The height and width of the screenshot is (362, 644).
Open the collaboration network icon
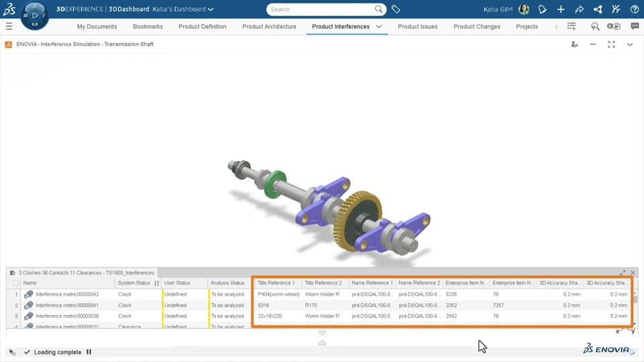[x=598, y=9]
